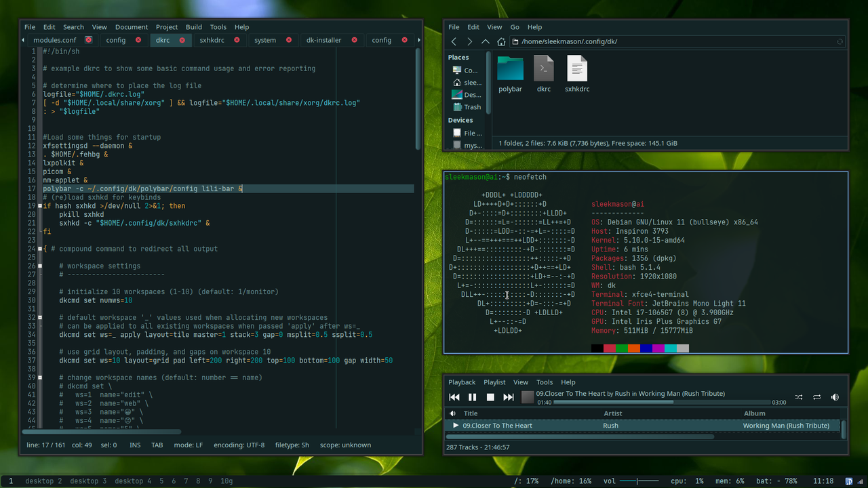The height and width of the screenshot is (488, 868).
Task: Pause the playing song
Action: click(x=473, y=397)
